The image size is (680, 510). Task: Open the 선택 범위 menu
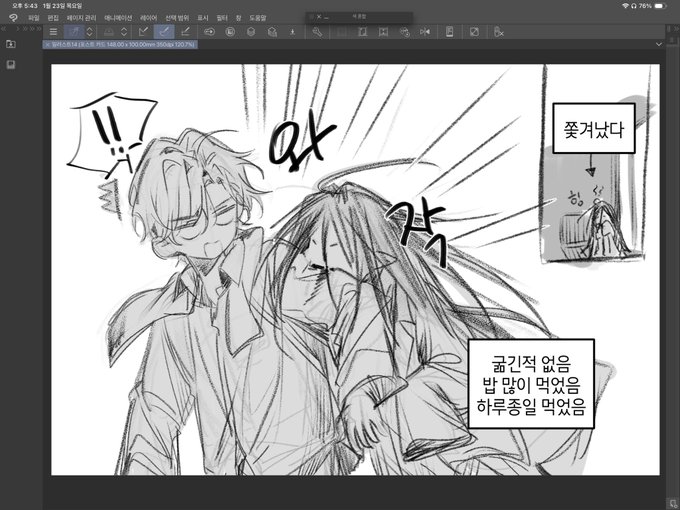[177, 18]
